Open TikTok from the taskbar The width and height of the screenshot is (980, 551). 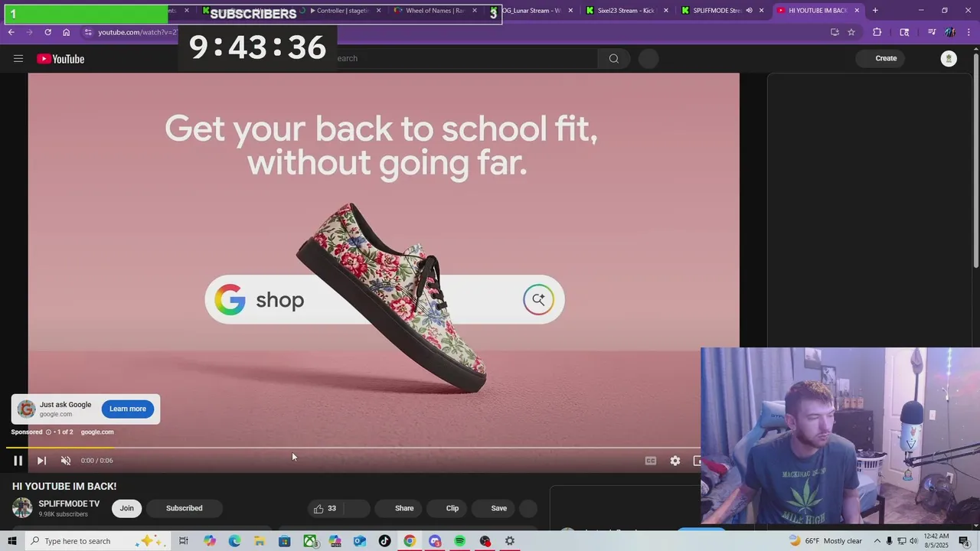click(x=384, y=541)
